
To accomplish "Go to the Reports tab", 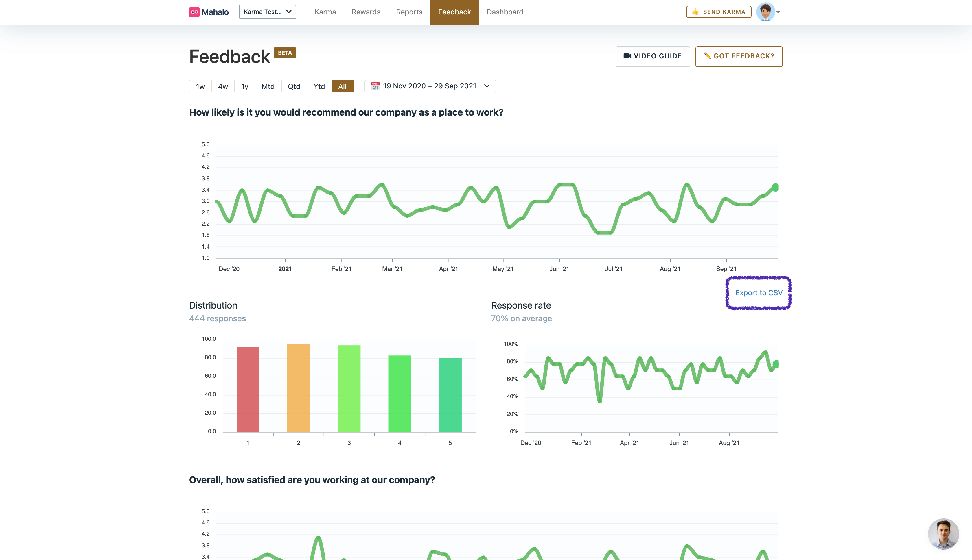I will pyautogui.click(x=409, y=12).
